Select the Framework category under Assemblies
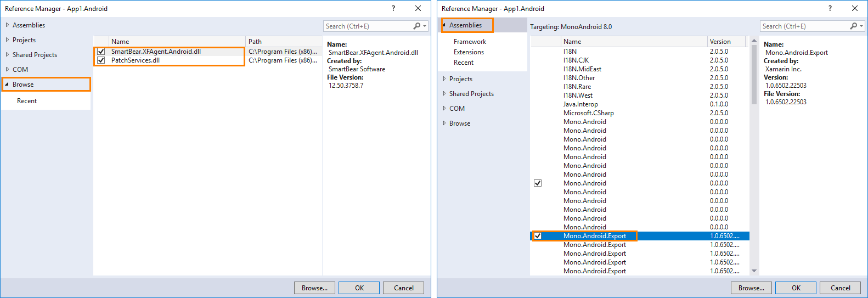Screen dimensions: 868x298 pyautogui.click(x=470, y=42)
